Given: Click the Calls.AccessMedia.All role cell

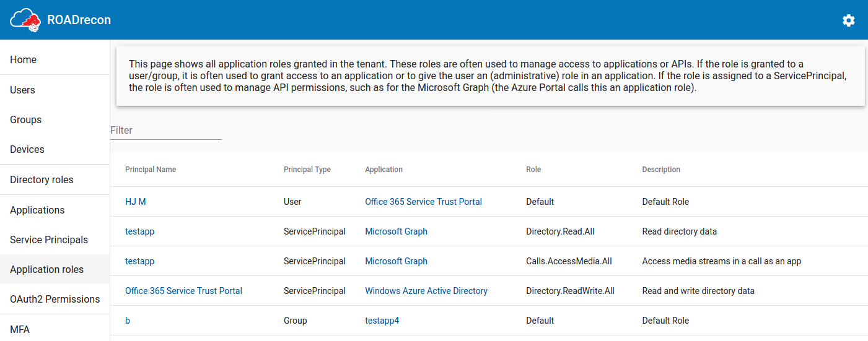Looking at the screenshot, I should pos(569,261).
